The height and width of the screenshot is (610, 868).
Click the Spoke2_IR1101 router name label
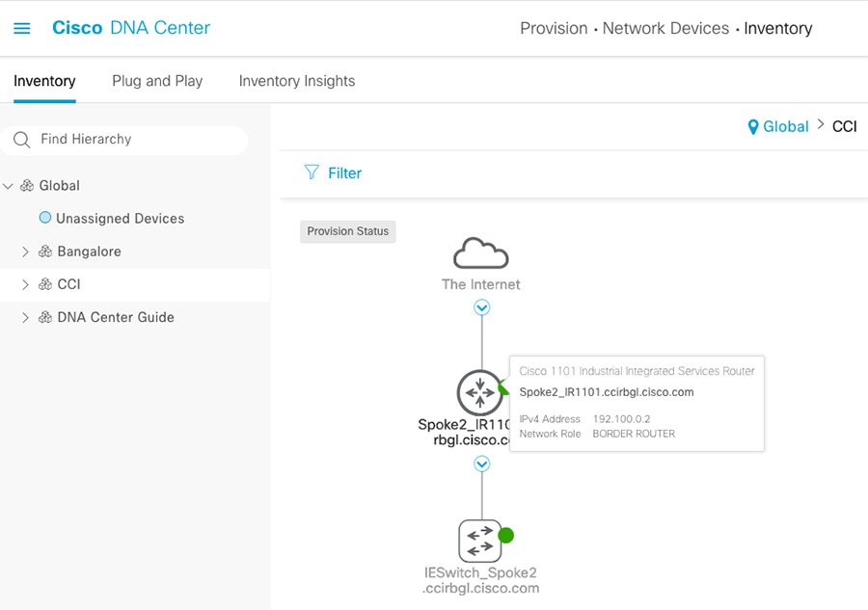(x=464, y=432)
